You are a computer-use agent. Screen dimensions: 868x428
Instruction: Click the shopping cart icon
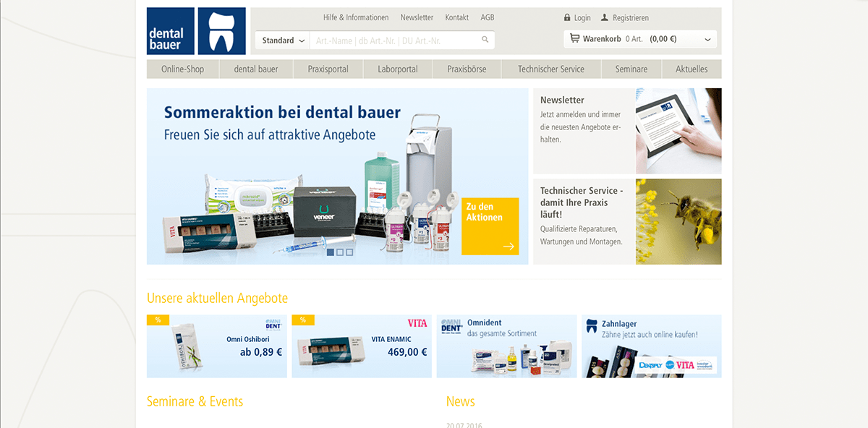click(574, 39)
